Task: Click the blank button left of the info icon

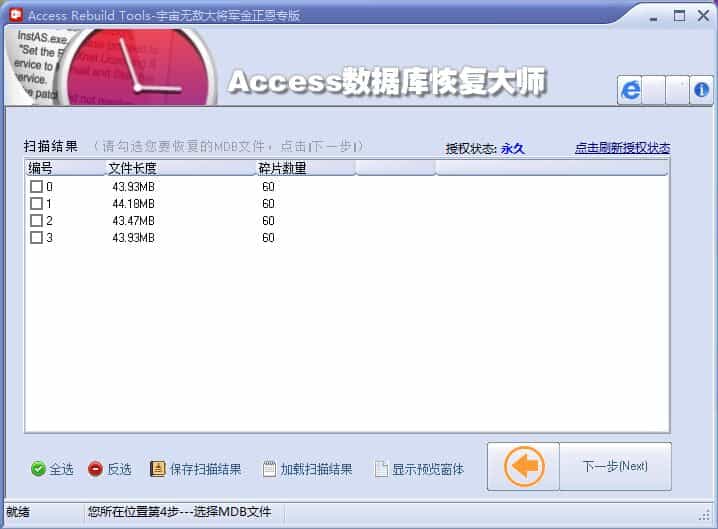Action: (x=677, y=90)
